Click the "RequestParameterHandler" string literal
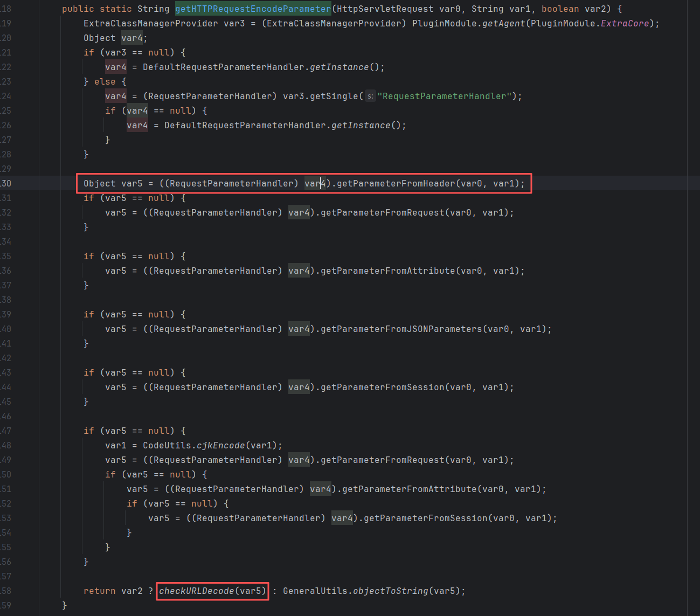700x616 pixels. tap(444, 96)
